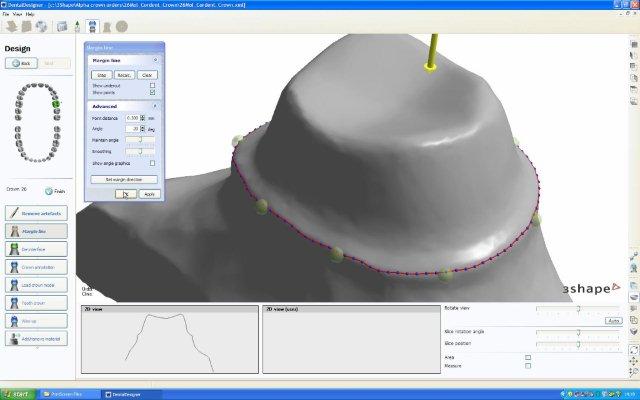640x400 pixels.
Task: Click the Set margin direction button
Action: 123,179
